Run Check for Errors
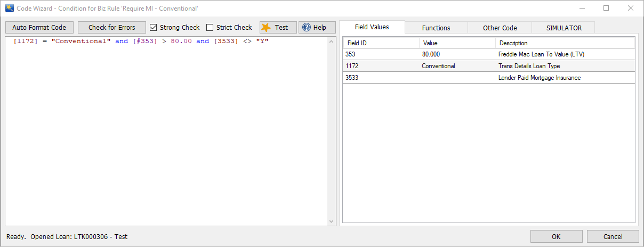 point(111,28)
